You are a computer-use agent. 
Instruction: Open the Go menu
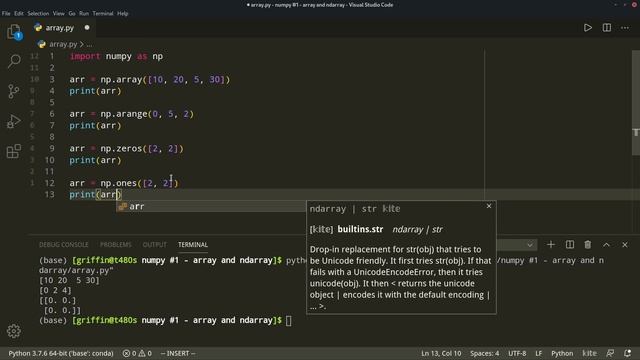point(72,13)
